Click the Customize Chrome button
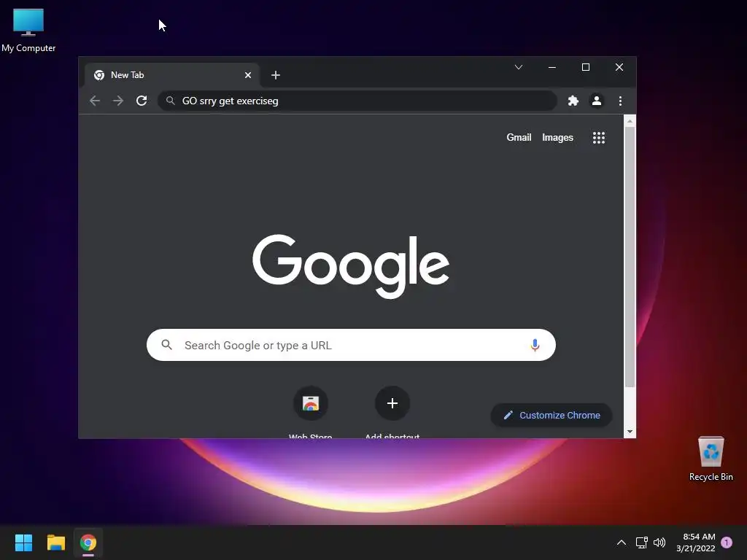747x560 pixels. coord(551,415)
